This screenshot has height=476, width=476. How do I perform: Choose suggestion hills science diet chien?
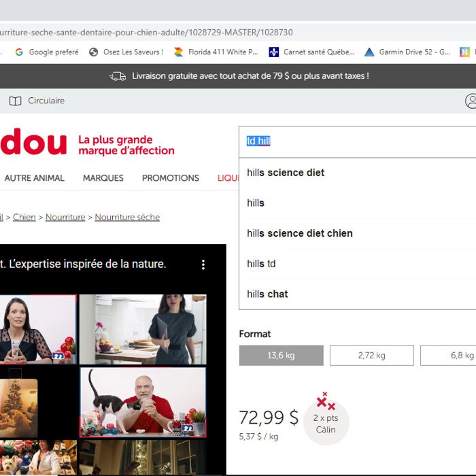357,233
